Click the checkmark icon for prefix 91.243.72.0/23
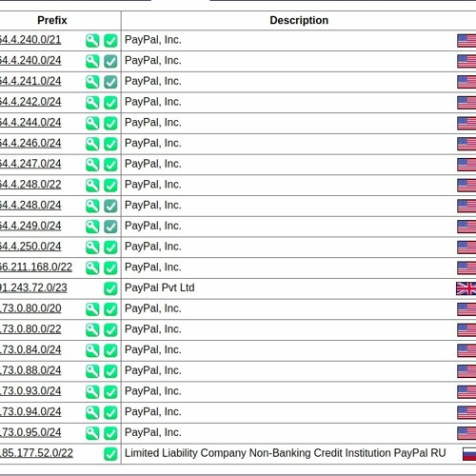This screenshot has width=476, height=476. pos(110,288)
